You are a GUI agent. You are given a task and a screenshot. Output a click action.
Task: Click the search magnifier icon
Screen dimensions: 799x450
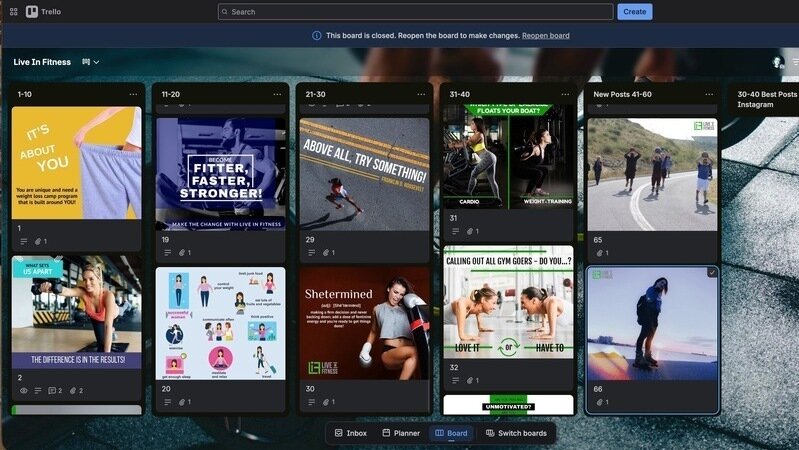(225, 12)
